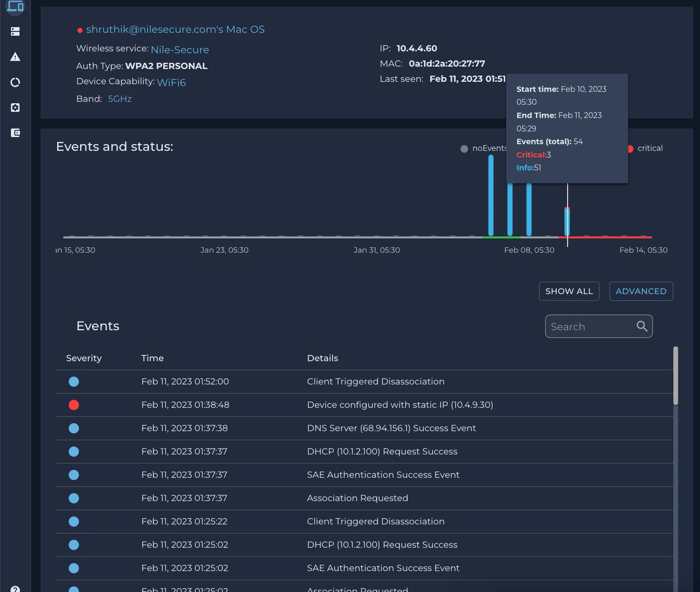Toggle the critical legend item

tap(645, 148)
